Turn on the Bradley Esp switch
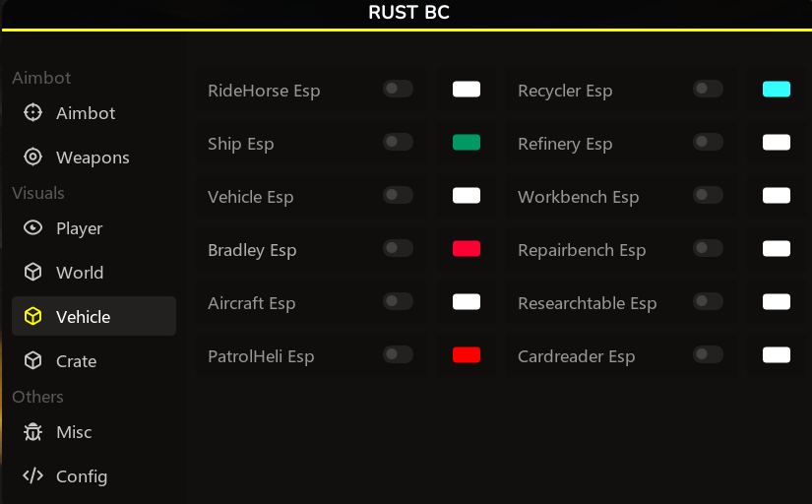 [x=398, y=249]
